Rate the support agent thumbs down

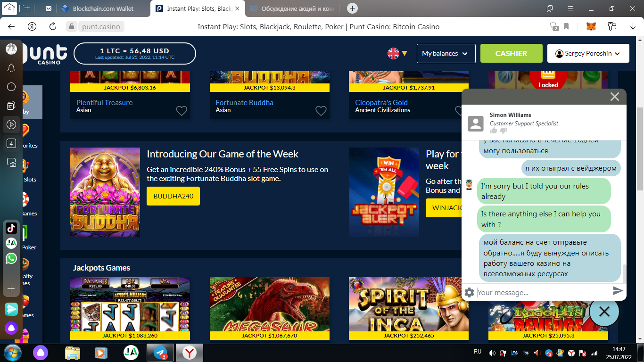pos(504,131)
